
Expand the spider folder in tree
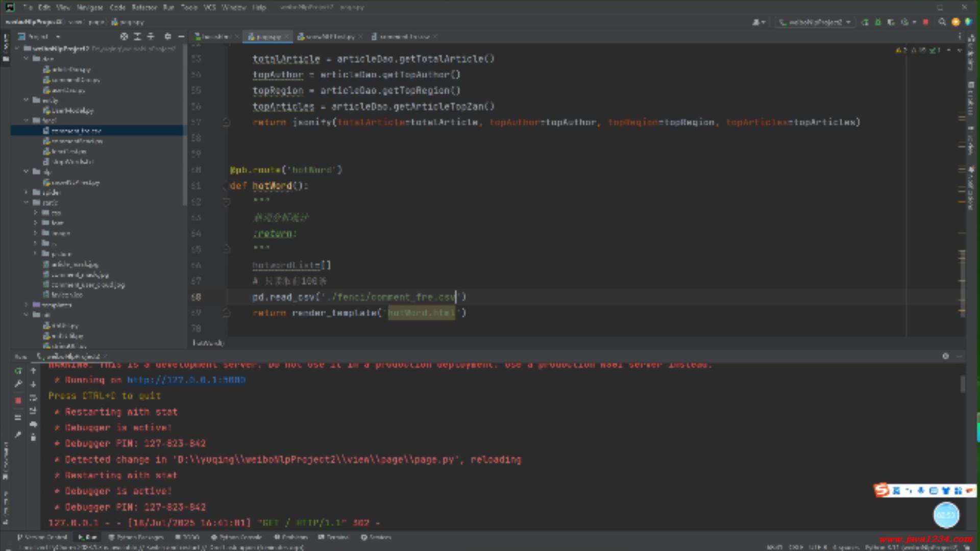pyautogui.click(x=27, y=192)
